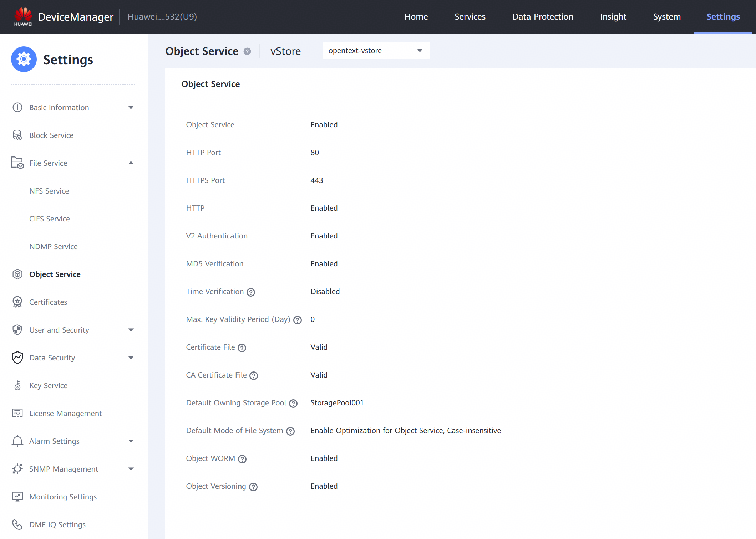This screenshot has width=756, height=539.
Task: Click the Basic Information info icon
Action: pos(17,107)
